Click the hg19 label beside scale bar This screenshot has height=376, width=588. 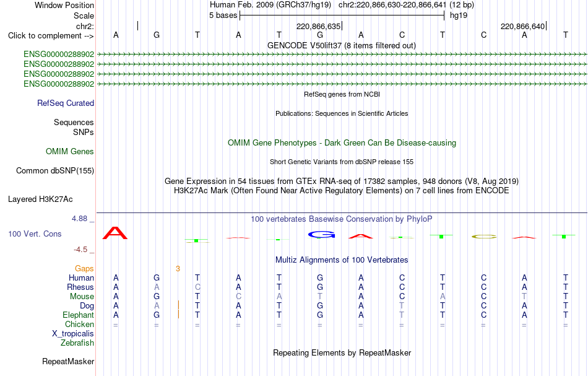459,15
